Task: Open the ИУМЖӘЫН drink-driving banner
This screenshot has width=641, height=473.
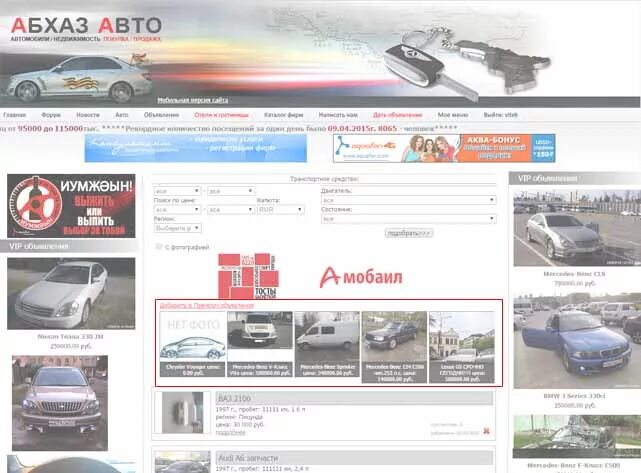Action: click(71, 206)
